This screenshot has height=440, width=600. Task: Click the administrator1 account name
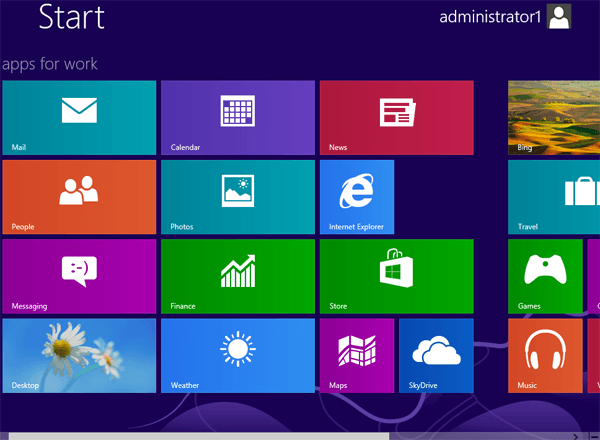pyautogui.click(x=490, y=17)
